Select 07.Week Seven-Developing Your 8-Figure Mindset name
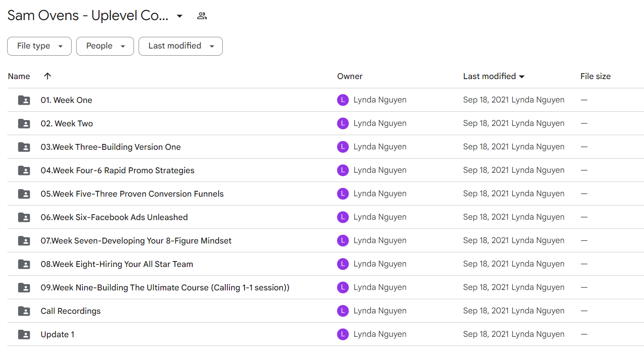644x354 pixels. coord(136,241)
